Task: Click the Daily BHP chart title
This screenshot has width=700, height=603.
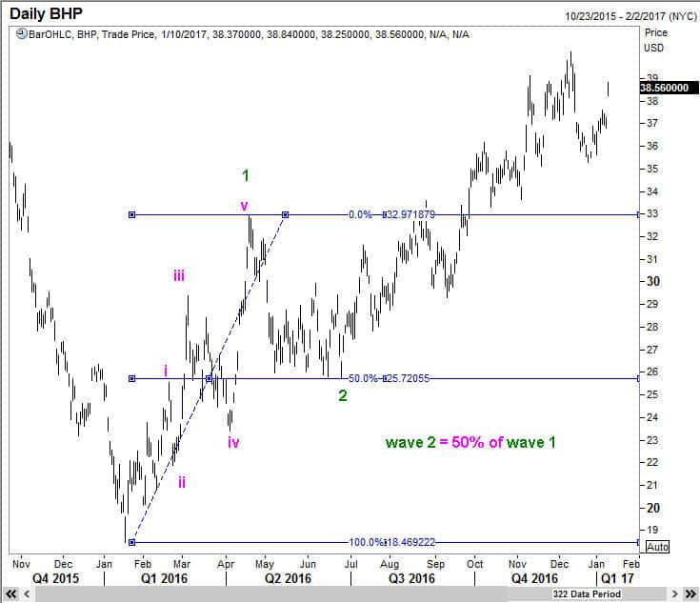Action: 46,13
